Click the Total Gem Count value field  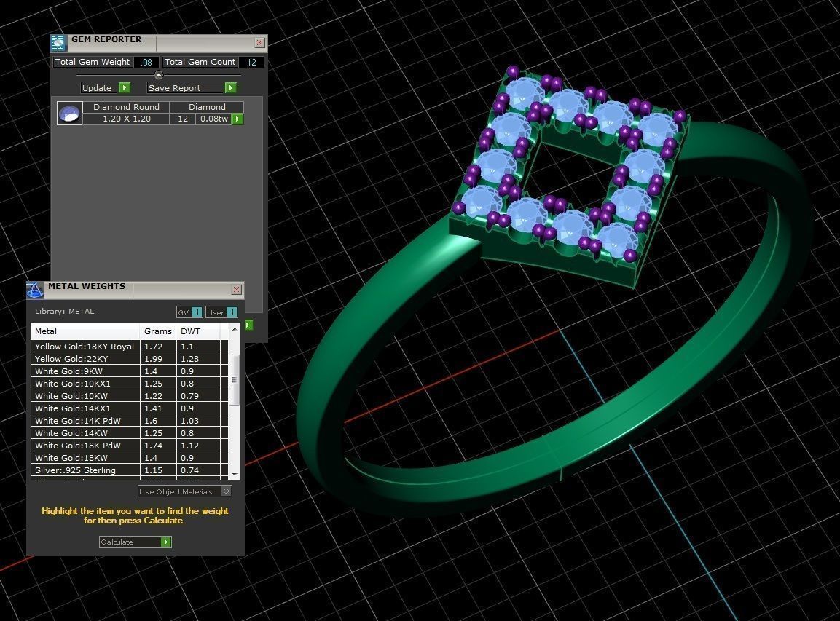click(x=251, y=62)
